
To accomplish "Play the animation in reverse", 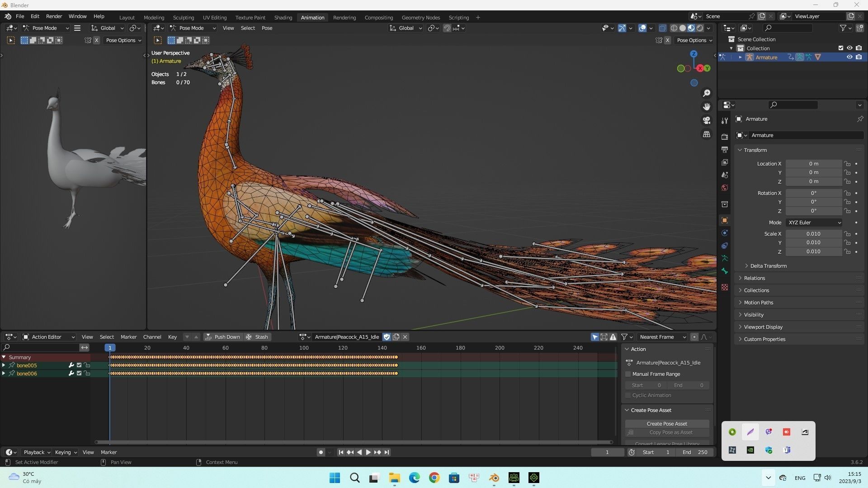I will (x=359, y=452).
